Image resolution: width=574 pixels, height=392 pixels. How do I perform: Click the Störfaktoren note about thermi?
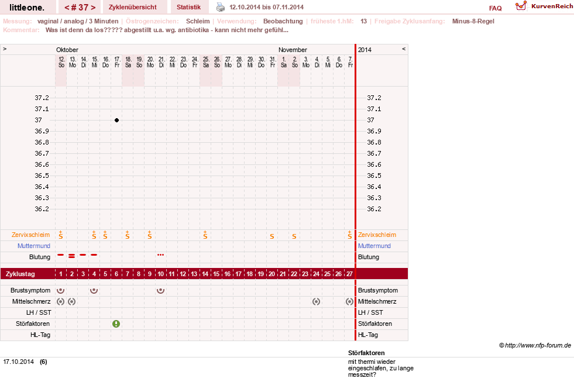point(381,368)
